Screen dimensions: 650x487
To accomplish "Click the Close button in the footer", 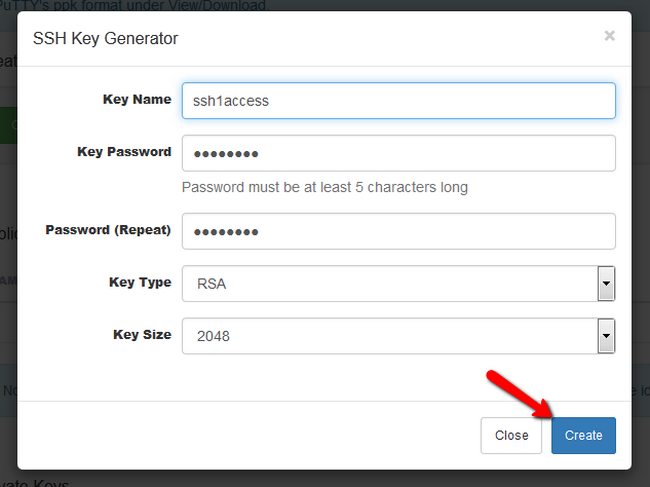I will coord(511,435).
